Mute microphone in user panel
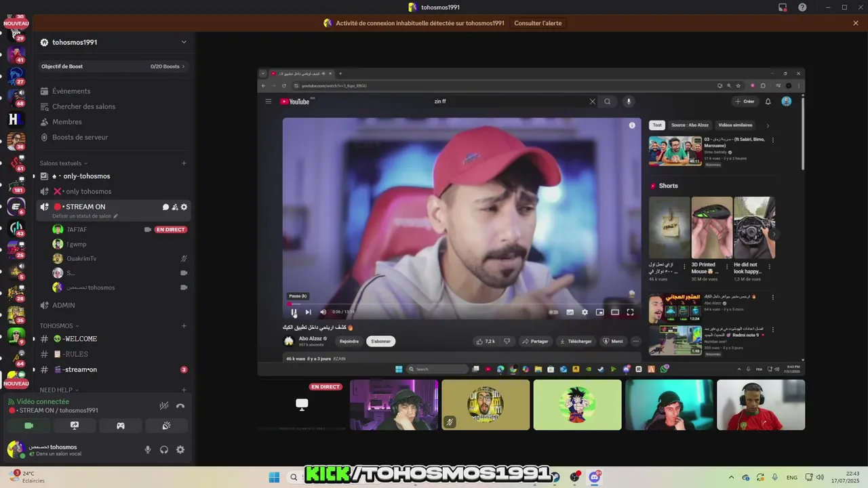The image size is (868, 488). [x=148, y=449]
